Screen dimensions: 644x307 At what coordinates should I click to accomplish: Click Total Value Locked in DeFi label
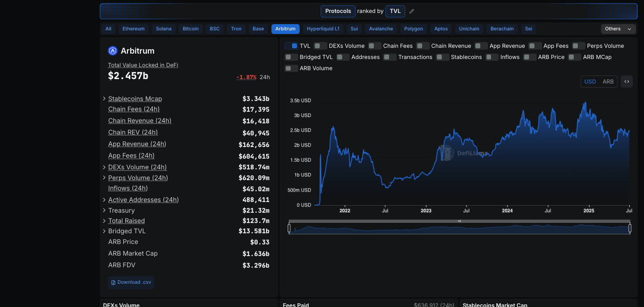click(143, 65)
